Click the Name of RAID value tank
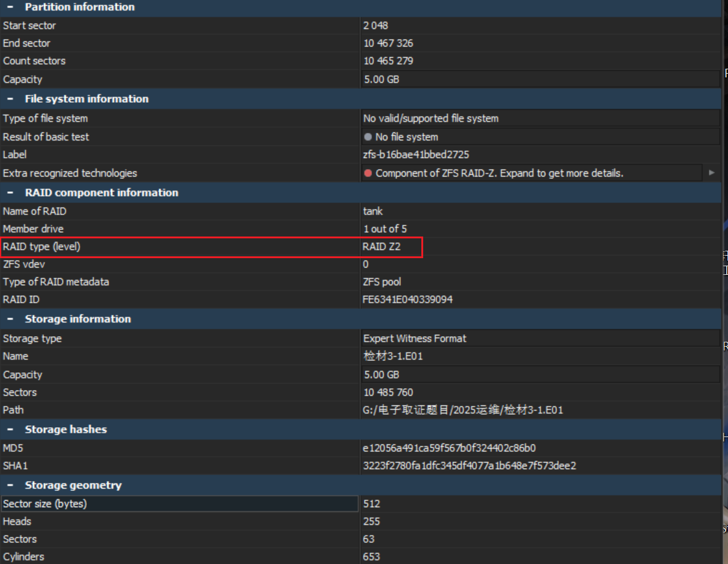This screenshot has width=728, height=564. point(373,211)
